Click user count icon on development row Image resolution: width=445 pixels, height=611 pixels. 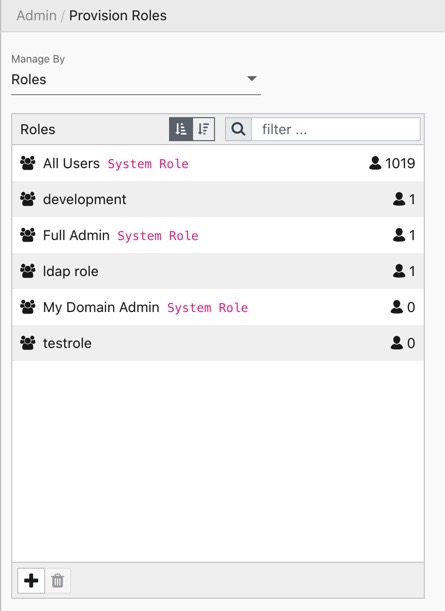pos(399,199)
